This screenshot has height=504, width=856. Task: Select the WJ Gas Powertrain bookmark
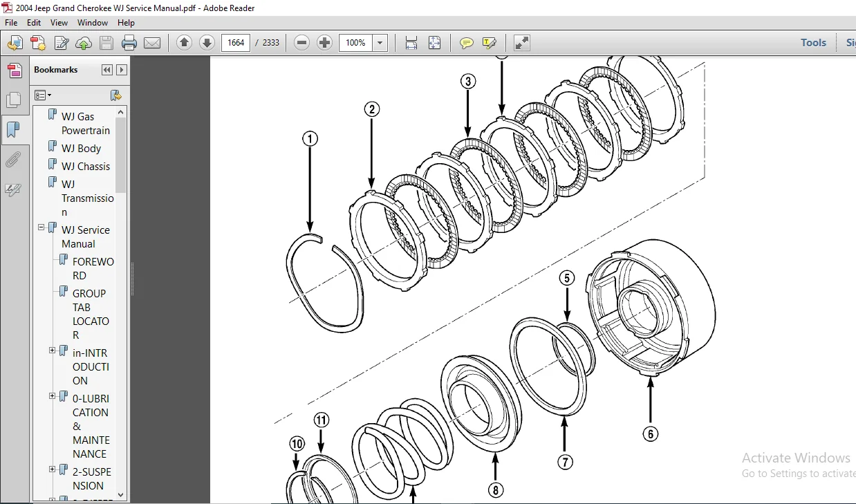point(86,124)
